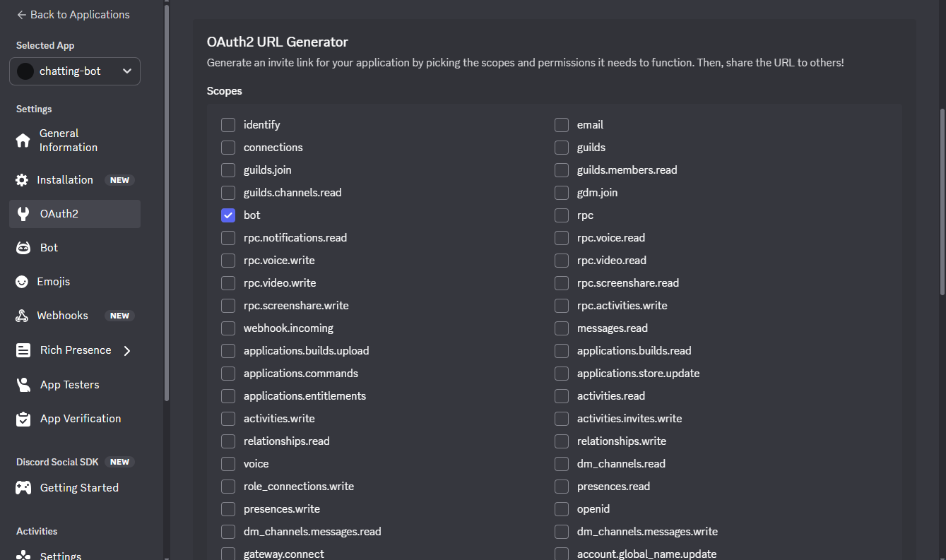Uncheck the bot scope checkbox

click(228, 215)
